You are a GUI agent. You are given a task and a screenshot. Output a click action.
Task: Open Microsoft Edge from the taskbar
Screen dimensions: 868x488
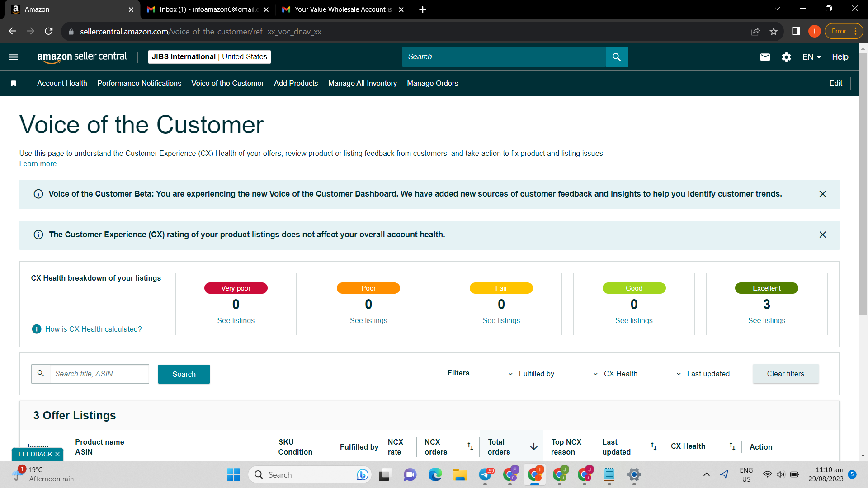coord(435,474)
